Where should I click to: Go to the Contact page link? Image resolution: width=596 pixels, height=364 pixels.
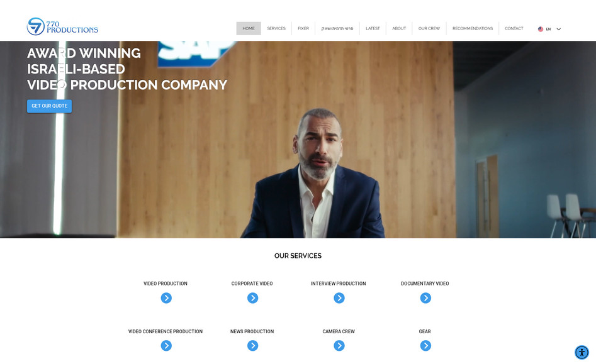(514, 28)
